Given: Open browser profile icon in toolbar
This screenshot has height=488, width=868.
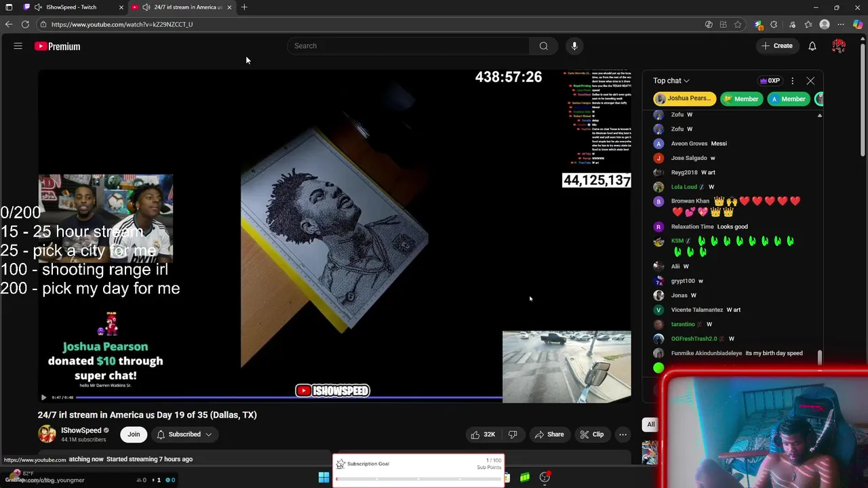Looking at the screenshot, I should [x=825, y=24].
